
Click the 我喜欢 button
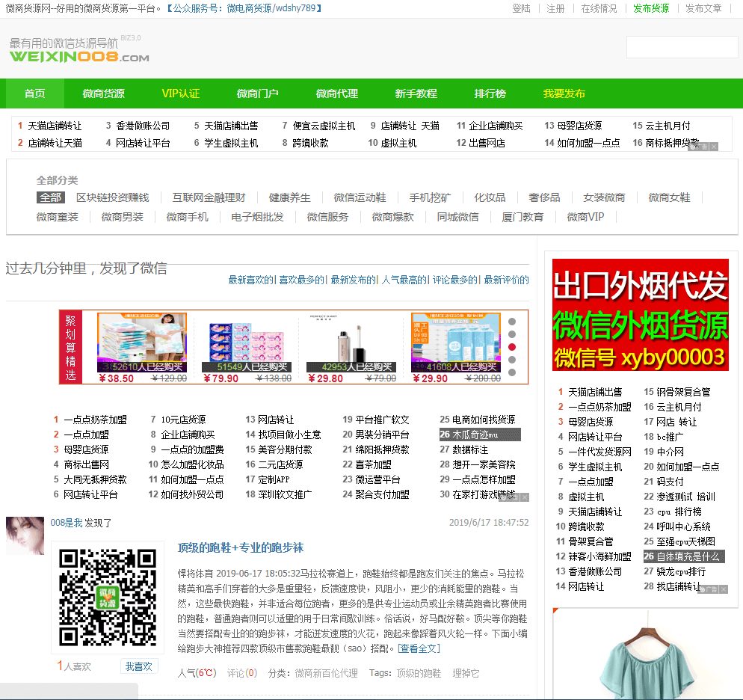139,666
